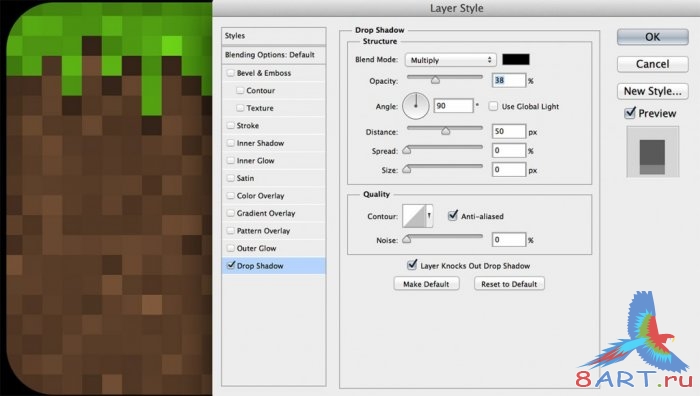Enable the Stroke checkbox
The image size is (700, 396).
point(231,125)
